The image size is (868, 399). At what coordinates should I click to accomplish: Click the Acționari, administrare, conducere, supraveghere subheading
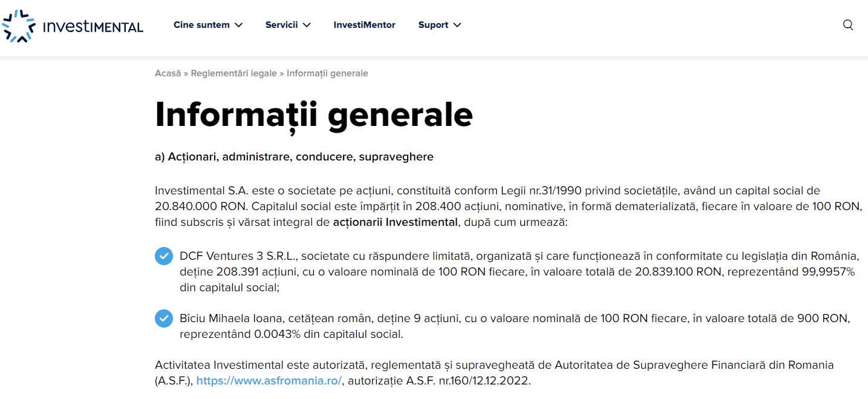tap(294, 157)
